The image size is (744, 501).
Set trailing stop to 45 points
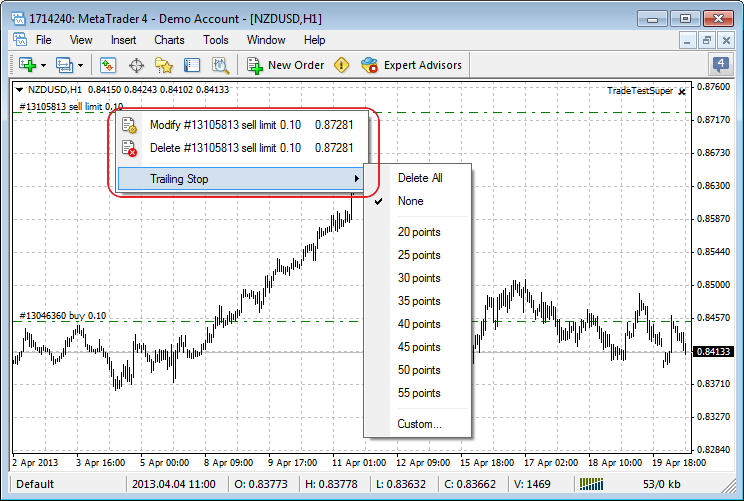[419, 347]
